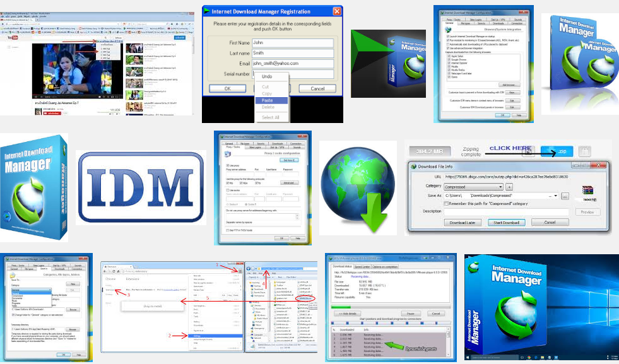Open the left-edge IDM product box image
The height and width of the screenshot is (364, 619).
(x=34, y=187)
